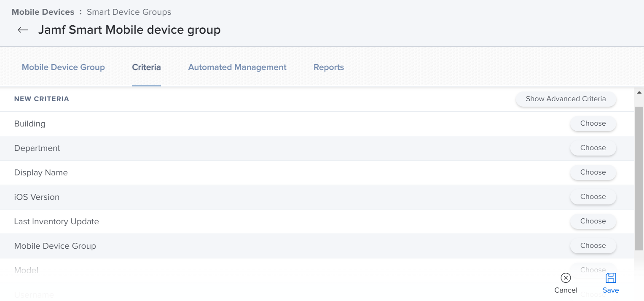The width and height of the screenshot is (644, 301).
Task: Click the Display Name row label
Action: point(41,173)
